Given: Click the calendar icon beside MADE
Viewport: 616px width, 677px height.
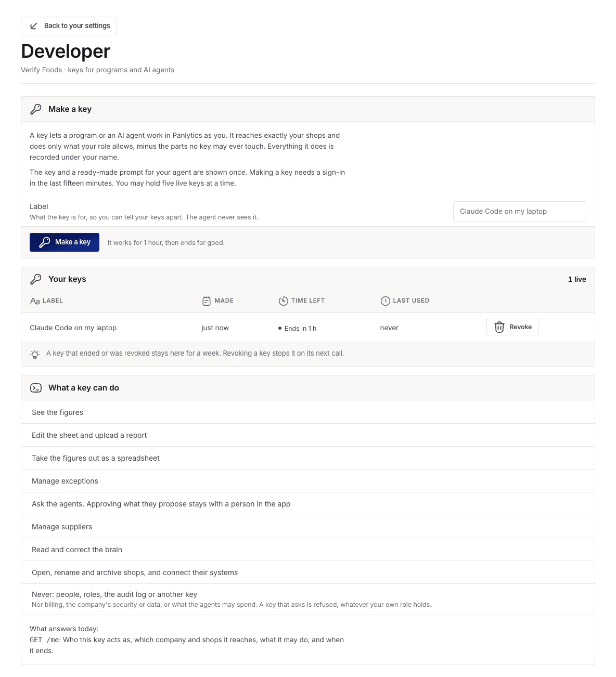Looking at the screenshot, I should pos(207,301).
